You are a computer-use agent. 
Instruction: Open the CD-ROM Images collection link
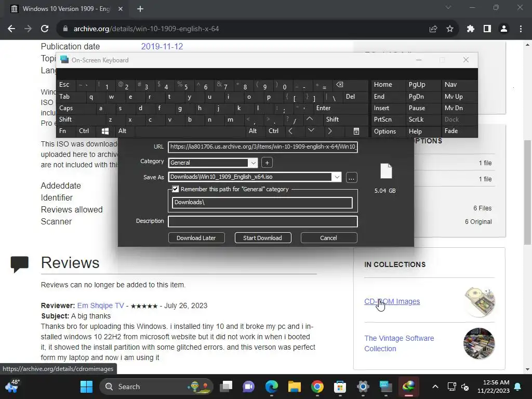click(x=392, y=301)
